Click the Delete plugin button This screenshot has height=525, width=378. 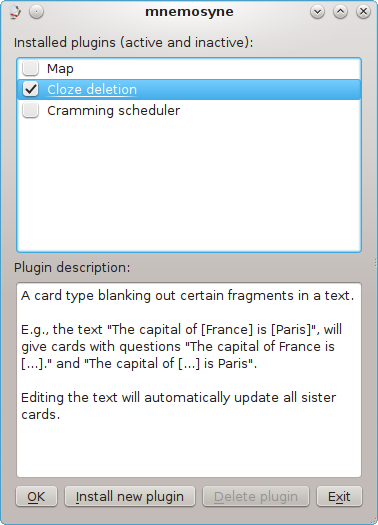pos(256,497)
